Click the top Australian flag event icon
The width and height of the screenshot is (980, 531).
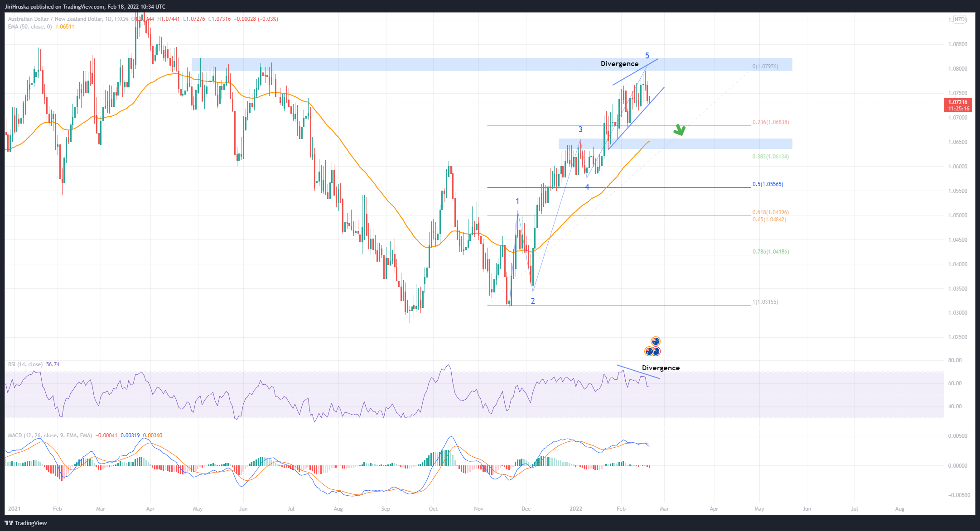point(656,341)
